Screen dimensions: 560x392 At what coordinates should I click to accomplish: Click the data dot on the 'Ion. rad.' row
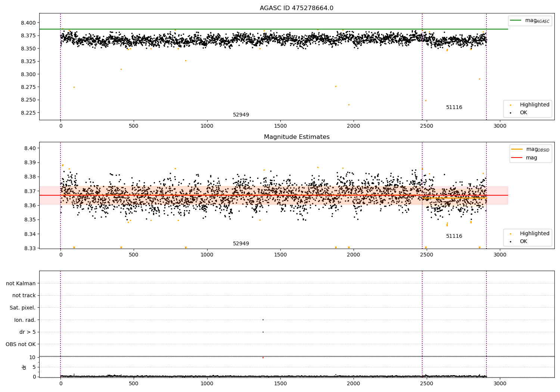pos(263,320)
